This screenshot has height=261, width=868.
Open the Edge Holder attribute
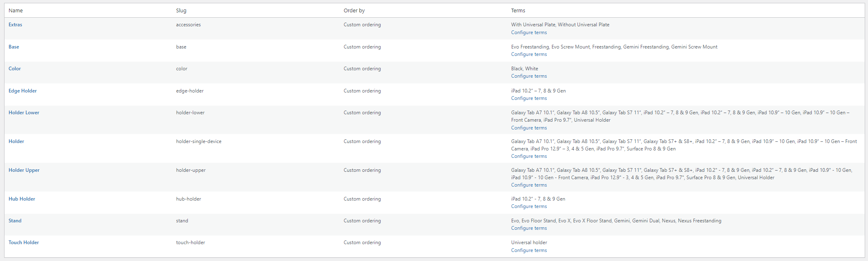pyautogui.click(x=23, y=91)
